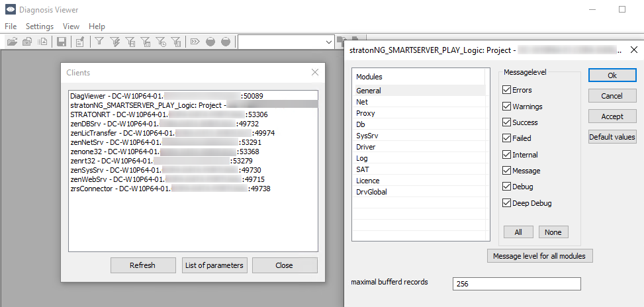Screen dimensions: 644x307
Task: Click the List of parameters button
Action: click(214, 265)
